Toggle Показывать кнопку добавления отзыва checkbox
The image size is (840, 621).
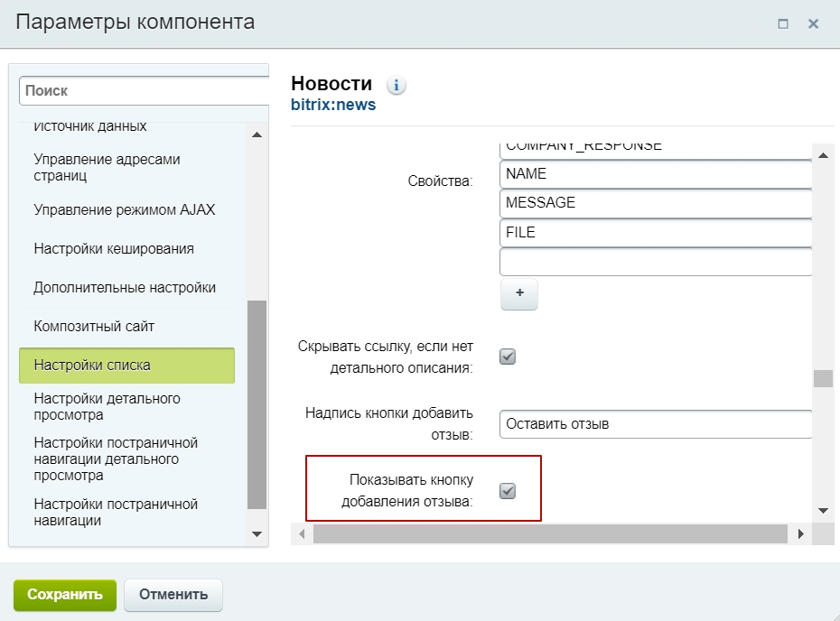point(508,490)
